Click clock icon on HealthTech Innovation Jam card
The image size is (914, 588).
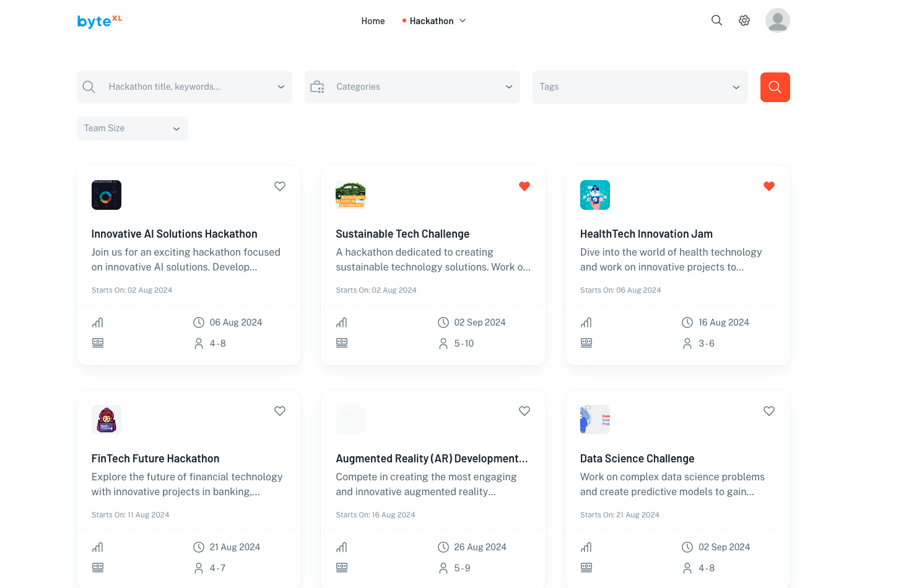click(687, 322)
